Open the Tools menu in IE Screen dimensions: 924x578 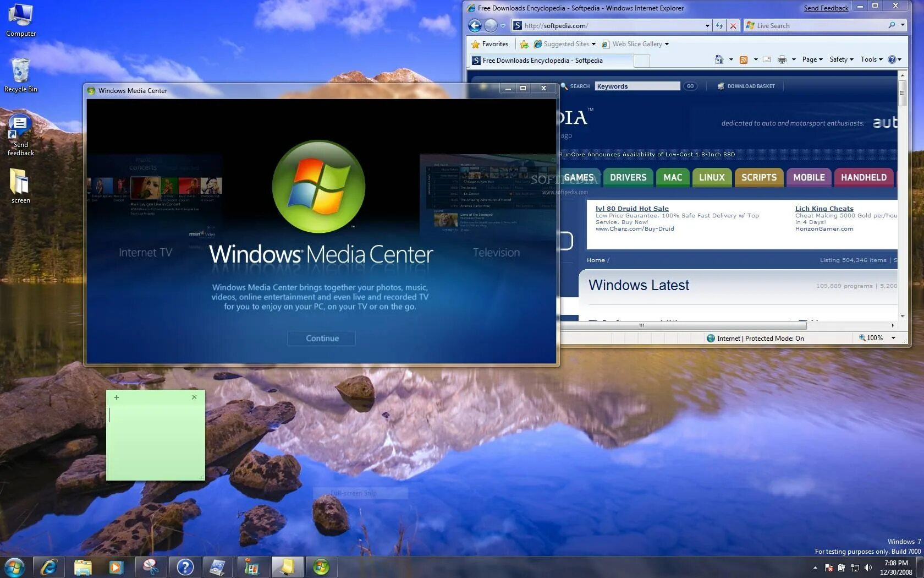(x=872, y=59)
